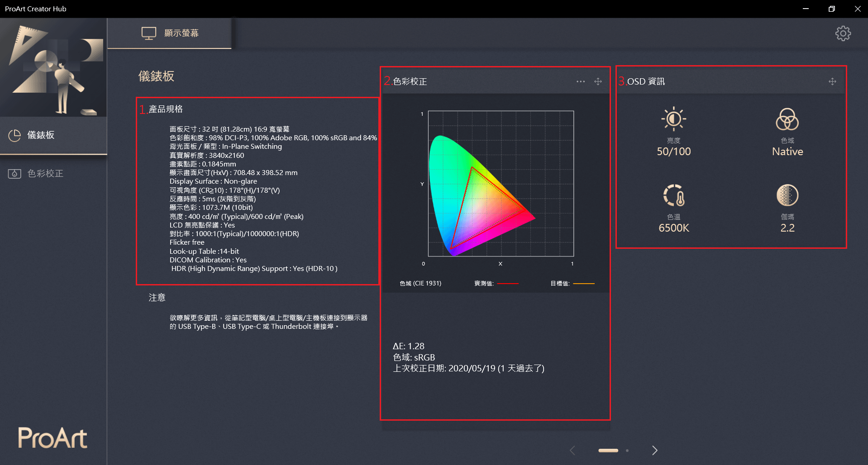Click the move handle on 色彩校正 panel

598,81
